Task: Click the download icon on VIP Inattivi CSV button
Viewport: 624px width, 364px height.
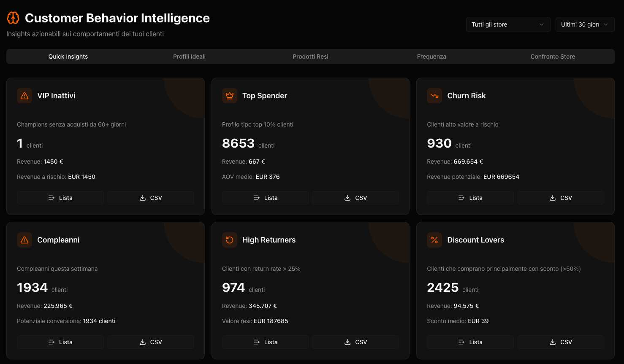Action: [x=142, y=197]
